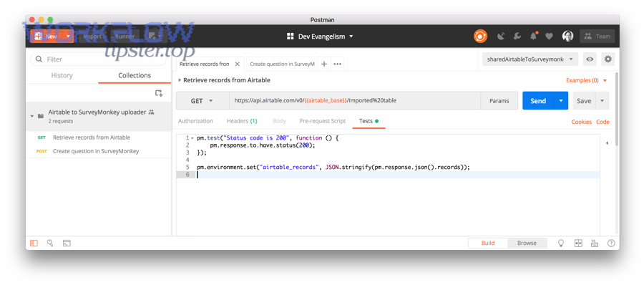Open the Send button dropdown arrow
This screenshot has width=644, height=285.
tap(561, 101)
